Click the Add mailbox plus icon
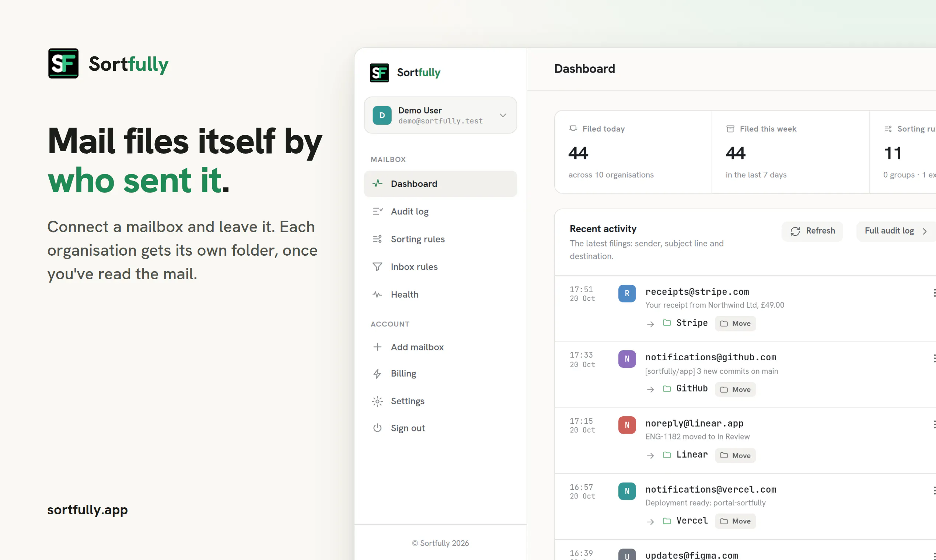This screenshot has width=936, height=560. coord(377,347)
